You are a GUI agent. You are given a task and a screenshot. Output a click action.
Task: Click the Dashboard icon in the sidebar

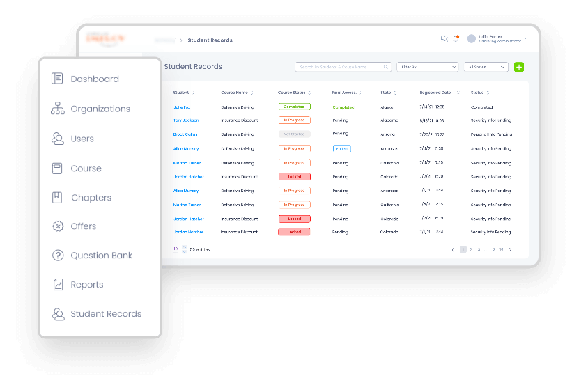point(57,79)
